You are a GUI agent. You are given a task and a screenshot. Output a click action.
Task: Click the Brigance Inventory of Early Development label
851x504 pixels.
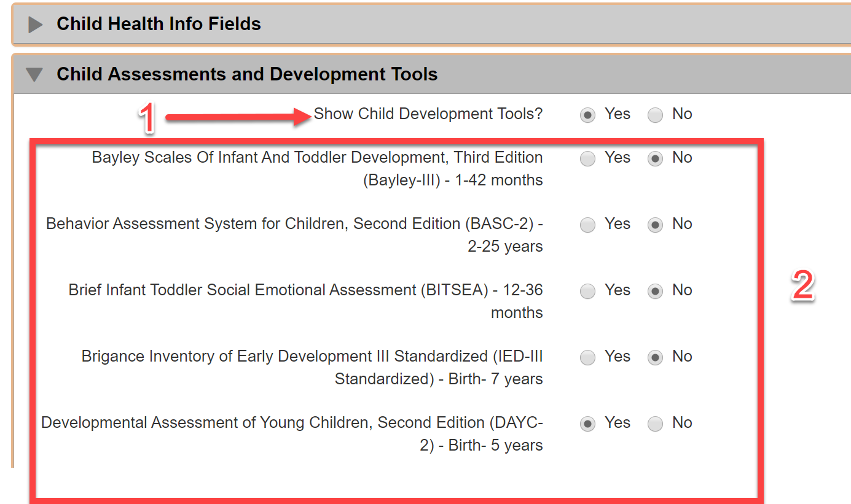[312, 368]
